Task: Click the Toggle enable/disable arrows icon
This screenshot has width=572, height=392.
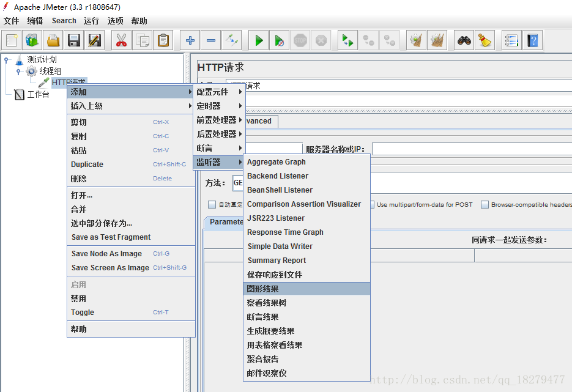Action: click(x=232, y=40)
